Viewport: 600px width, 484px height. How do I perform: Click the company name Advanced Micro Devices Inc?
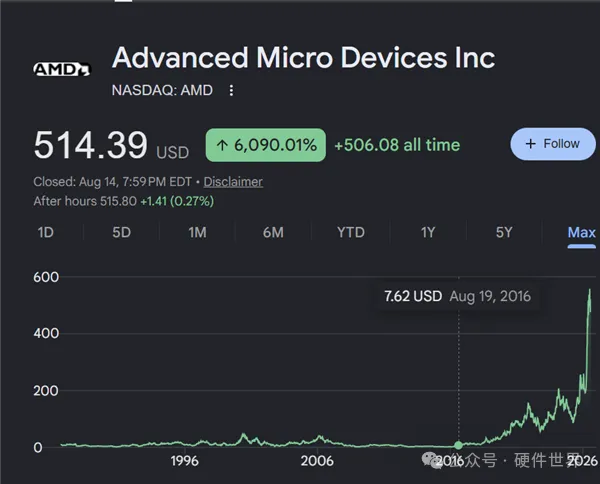coord(303,58)
